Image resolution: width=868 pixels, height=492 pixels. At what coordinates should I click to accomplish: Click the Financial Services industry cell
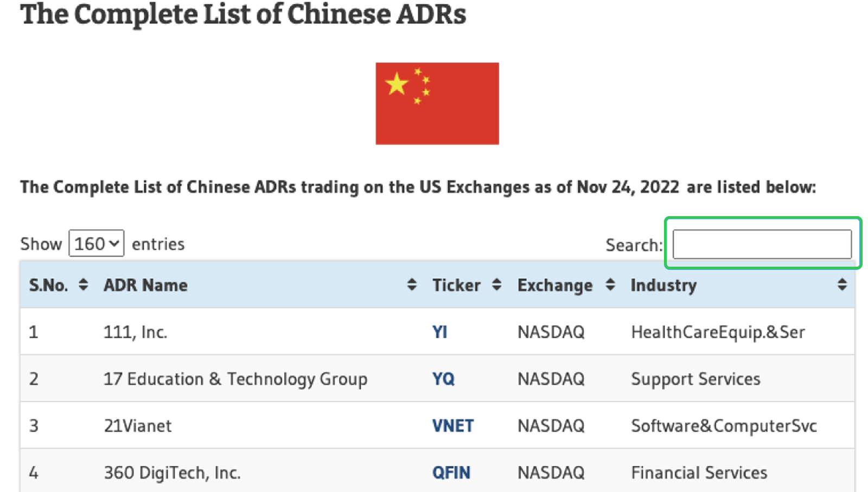[699, 472]
